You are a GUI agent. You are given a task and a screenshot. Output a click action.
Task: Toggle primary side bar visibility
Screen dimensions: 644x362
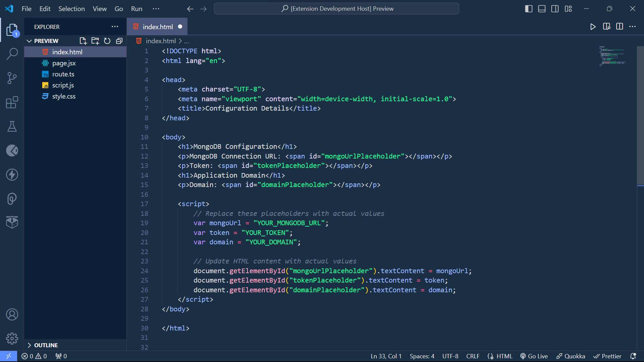(x=529, y=9)
